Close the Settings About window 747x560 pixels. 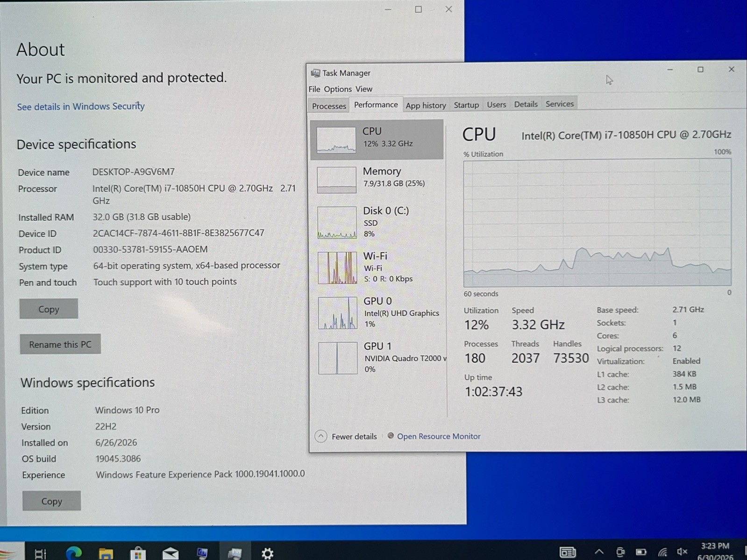[x=448, y=9]
